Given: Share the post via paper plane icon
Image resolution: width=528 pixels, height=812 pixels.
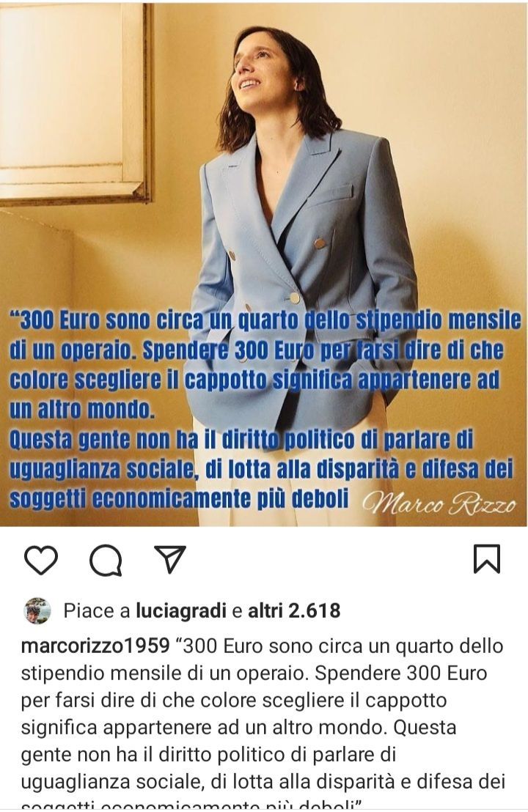Looking at the screenshot, I should [170, 558].
